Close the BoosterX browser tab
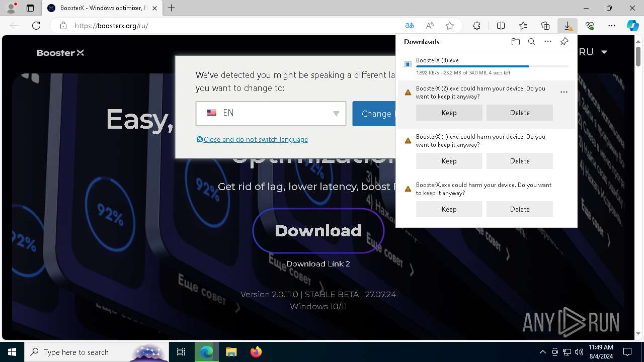The height and width of the screenshot is (362, 644). 154,8
